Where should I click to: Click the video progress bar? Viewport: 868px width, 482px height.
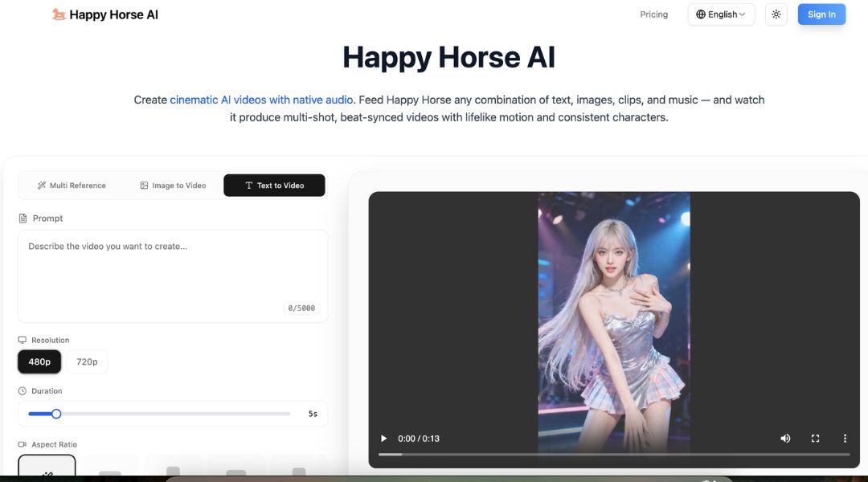coord(613,455)
